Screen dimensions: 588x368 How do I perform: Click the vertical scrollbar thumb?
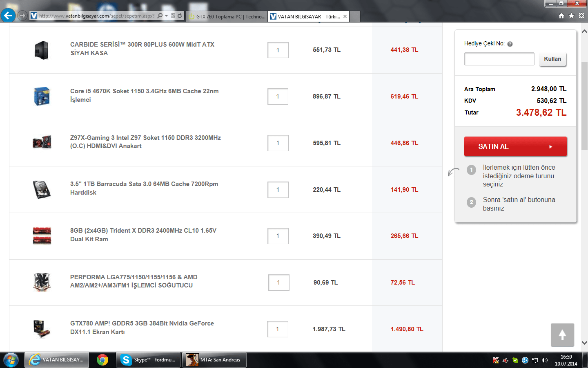(x=584, y=106)
